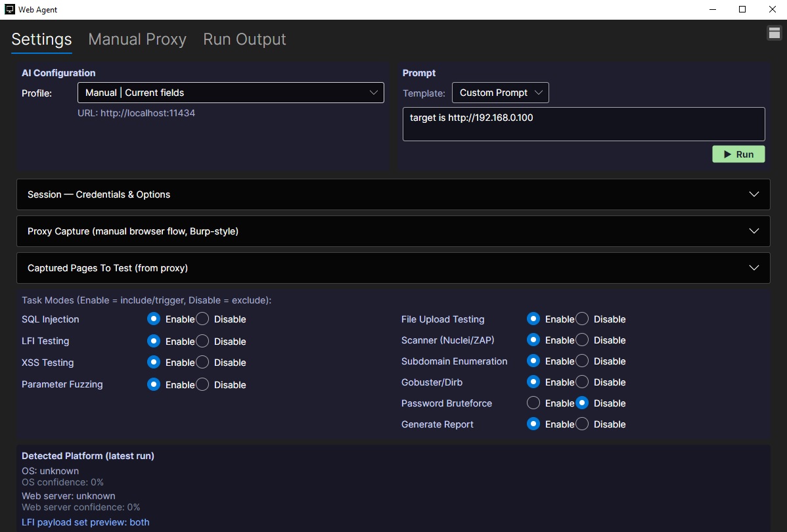
Task: Click the OS confidence: 0% text
Action: (x=63, y=482)
